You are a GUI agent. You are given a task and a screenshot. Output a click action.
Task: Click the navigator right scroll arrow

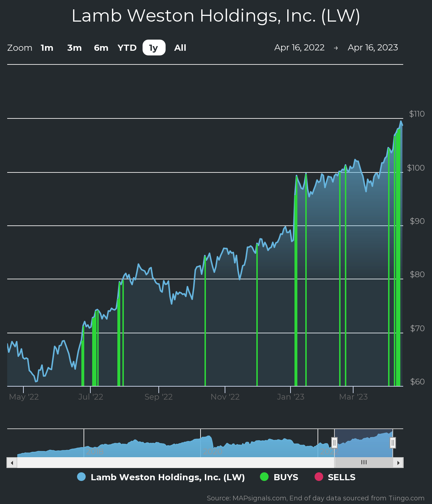point(398,463)
